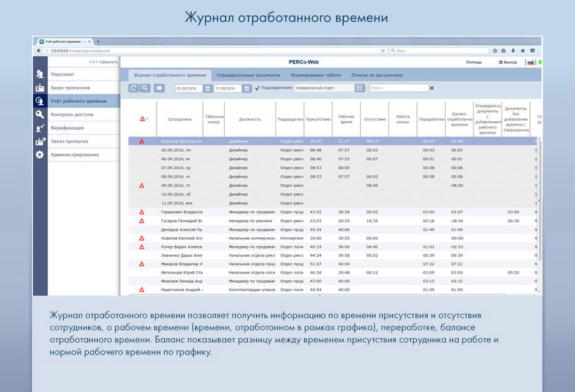Sort by the warning indicator column header
The height and width of the screenshot is (392, 575).
click(144, 119)
